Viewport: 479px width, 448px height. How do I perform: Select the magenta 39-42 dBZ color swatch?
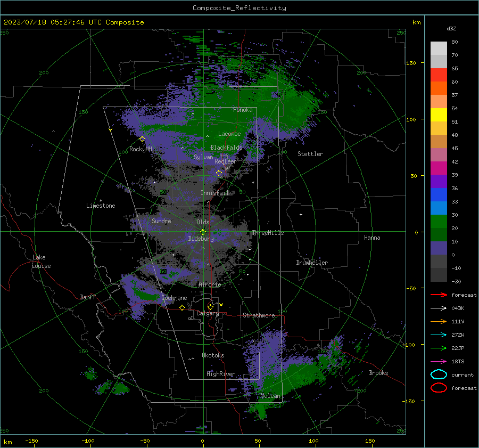pos(439,168)
